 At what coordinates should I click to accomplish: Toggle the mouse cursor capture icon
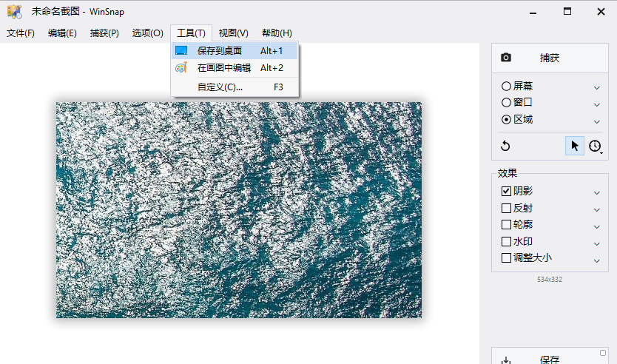[x=575, y=146]
